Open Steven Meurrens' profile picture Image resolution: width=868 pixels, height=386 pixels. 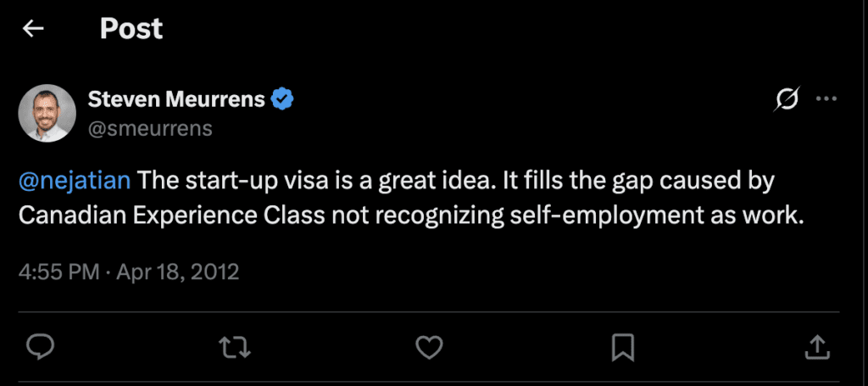pyautogui.click(x=47, y=114)
